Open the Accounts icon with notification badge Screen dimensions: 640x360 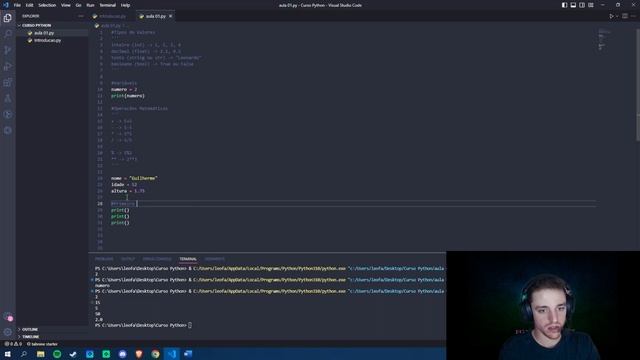[x=8, y=317]
